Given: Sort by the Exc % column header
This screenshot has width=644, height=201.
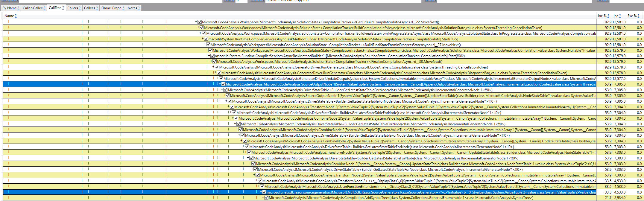Looking at the screenshot, I should 632,16.
